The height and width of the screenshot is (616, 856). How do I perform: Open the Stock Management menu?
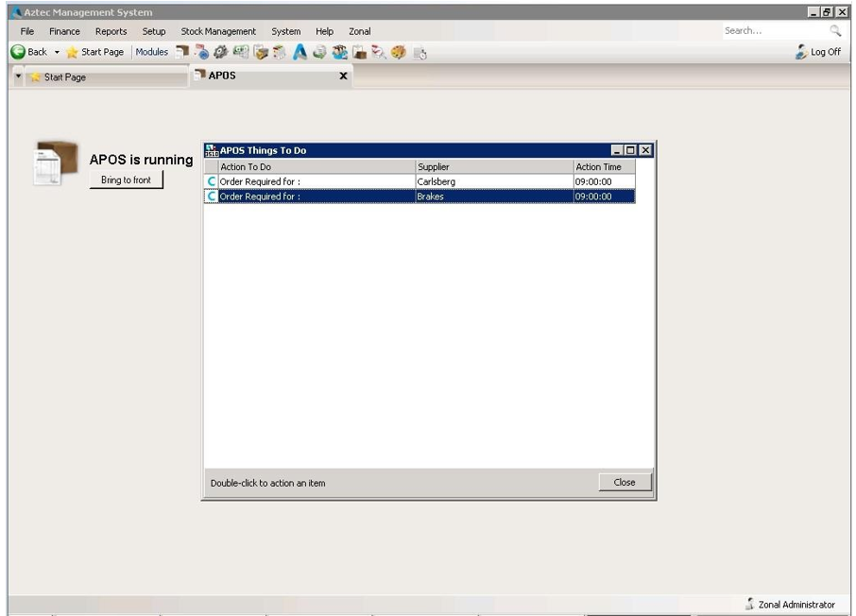218,31
